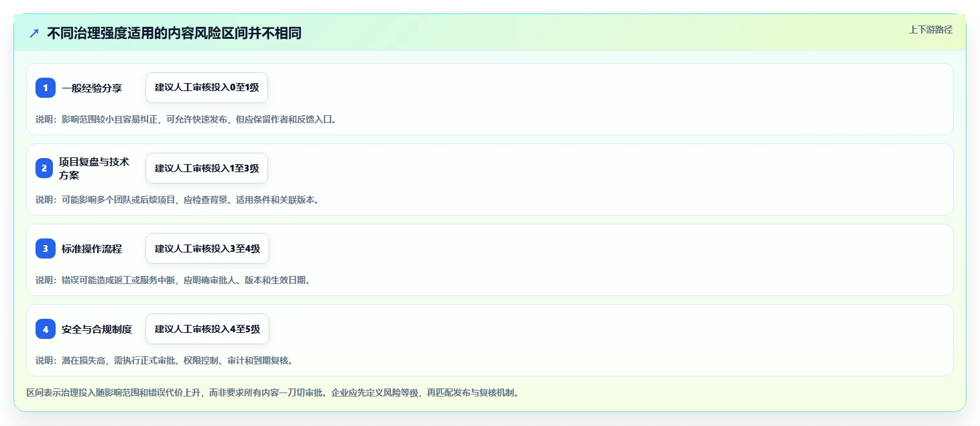Click the number 2 badge for 项目复盘与技术方案
The width and height of the screenshot is (980, 426).
[44, 168]
